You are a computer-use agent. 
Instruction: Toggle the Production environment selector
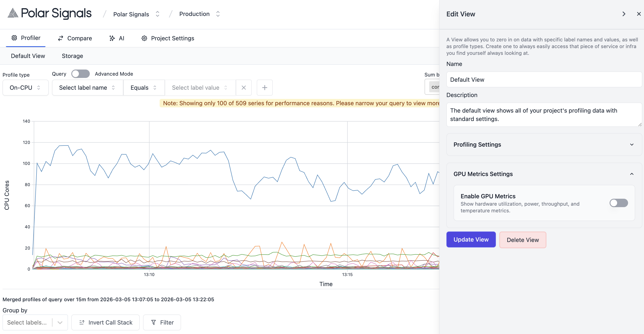[x=218, y=14]
